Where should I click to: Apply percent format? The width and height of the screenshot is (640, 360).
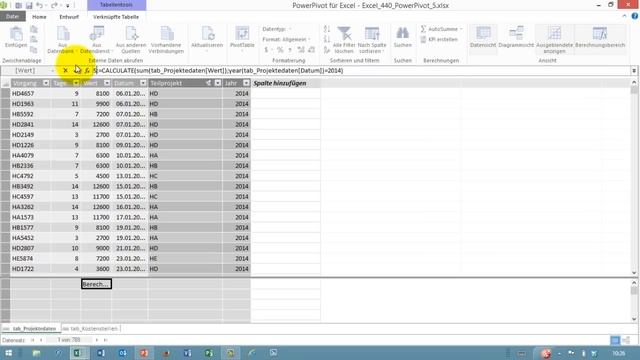[x=280, y=50]
